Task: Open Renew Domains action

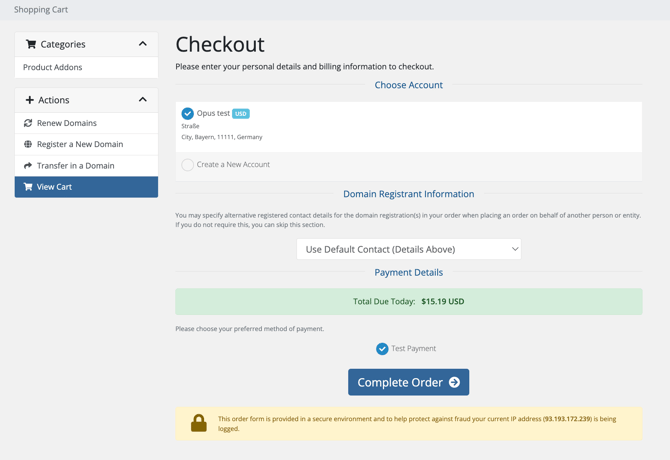Action: 86,123
